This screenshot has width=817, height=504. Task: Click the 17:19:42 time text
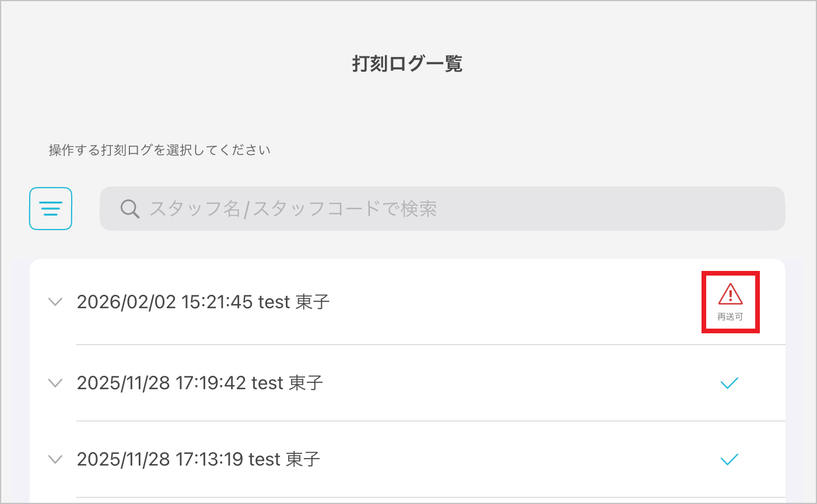pyautogui.click(x=211, y=383)
